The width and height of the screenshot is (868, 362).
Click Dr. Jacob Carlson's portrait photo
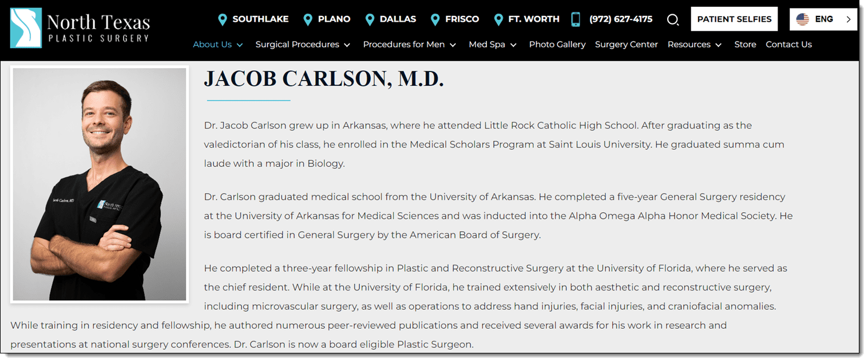(x=98, y=184)
